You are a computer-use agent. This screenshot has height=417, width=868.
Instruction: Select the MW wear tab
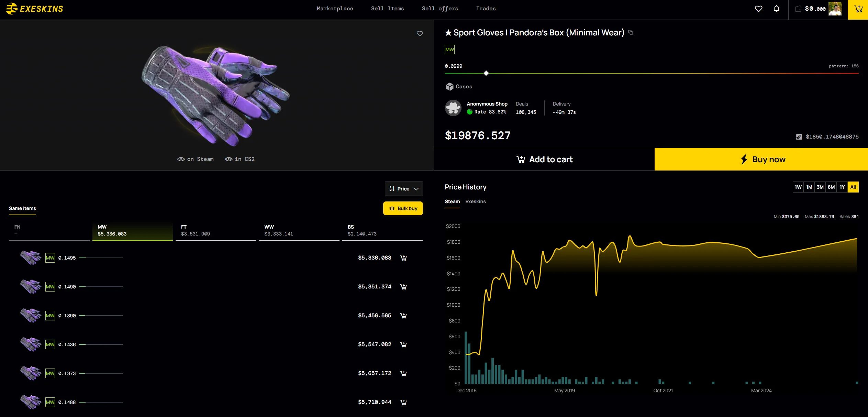point(133,231)
